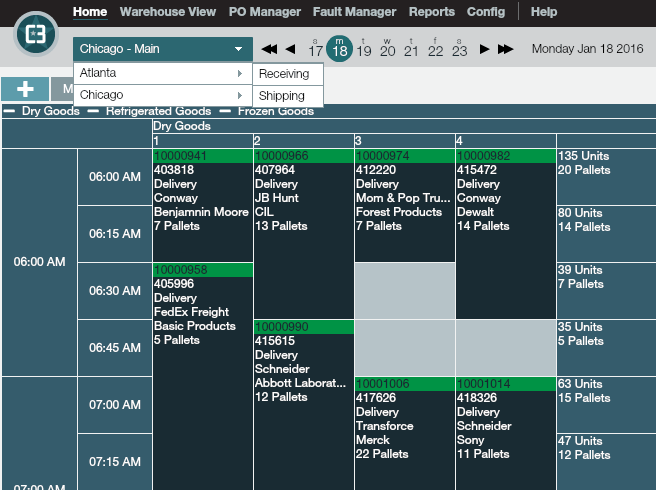Select Receiving from the submenu
Screen dimensions: 656x490
tap(288, 74)
